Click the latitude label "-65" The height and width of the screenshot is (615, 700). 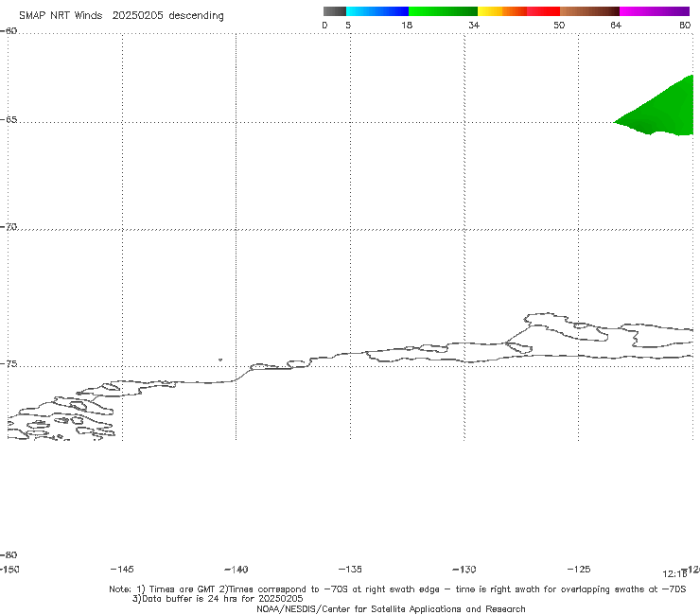pyautogui.click(x=9, y=120)
